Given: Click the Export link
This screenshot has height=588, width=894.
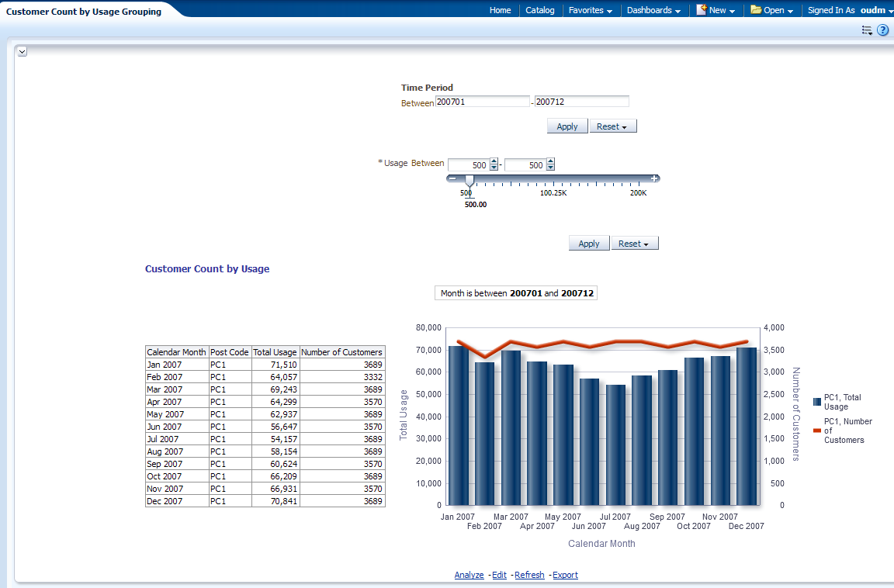Looking at the screenshot, I should pos(565,575).
